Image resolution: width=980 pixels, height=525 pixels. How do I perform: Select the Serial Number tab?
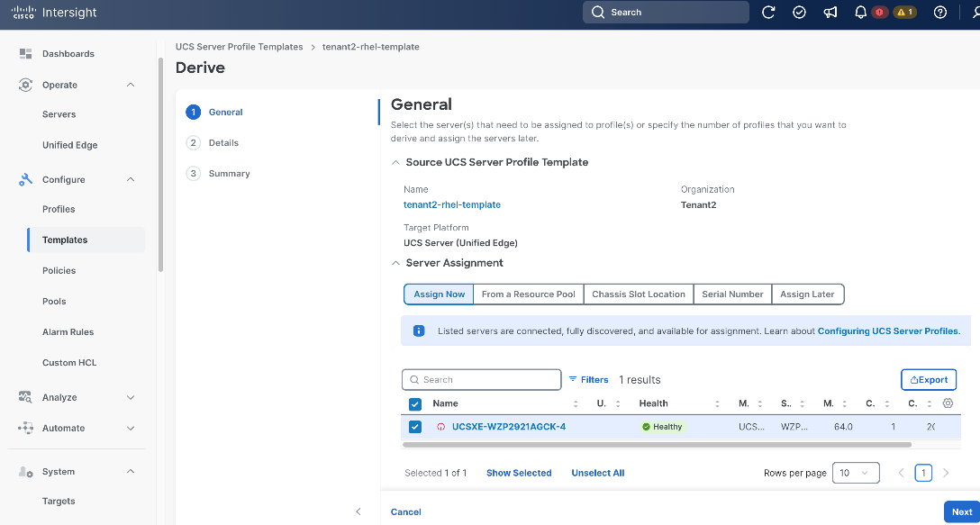(732, 294)
